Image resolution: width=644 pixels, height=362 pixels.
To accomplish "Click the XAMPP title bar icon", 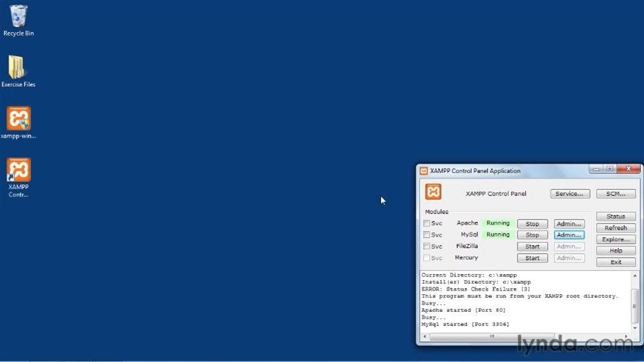I will pos(424,171).
